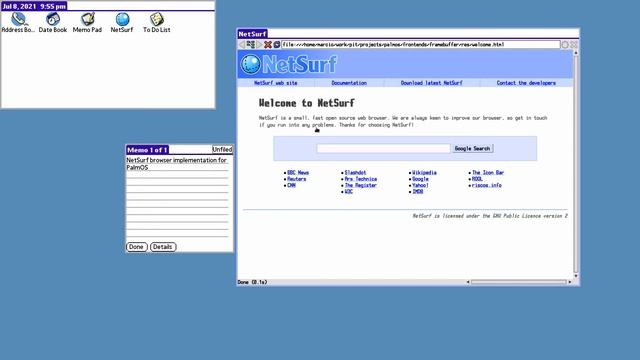Open the Documentation link

click(x=349, y=83)
